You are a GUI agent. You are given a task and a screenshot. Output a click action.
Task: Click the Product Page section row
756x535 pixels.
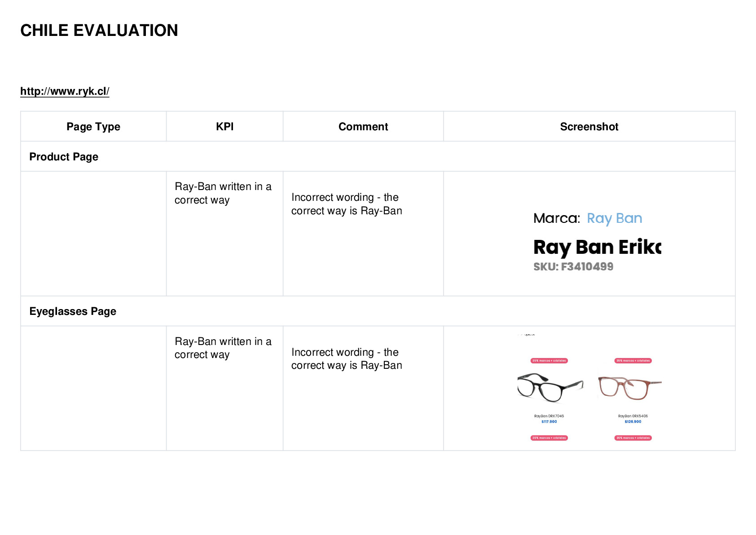(378, 156)
